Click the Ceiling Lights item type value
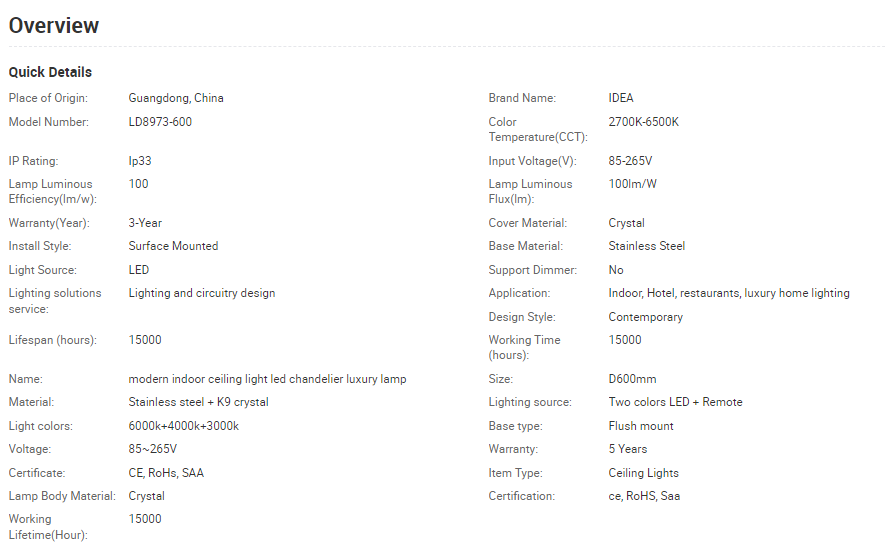This screenshot has height=555, width=885. [643, 473]
